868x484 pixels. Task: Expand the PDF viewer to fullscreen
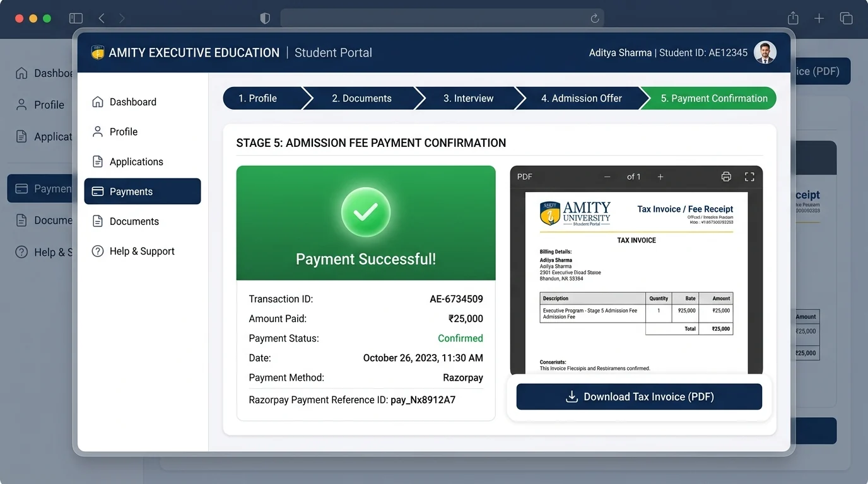749,177
